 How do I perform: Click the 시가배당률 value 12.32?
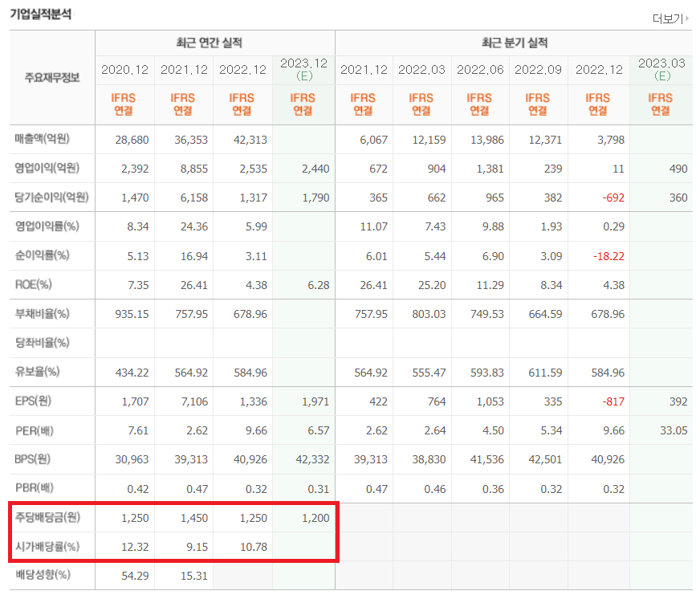click(x=136, y=547)
